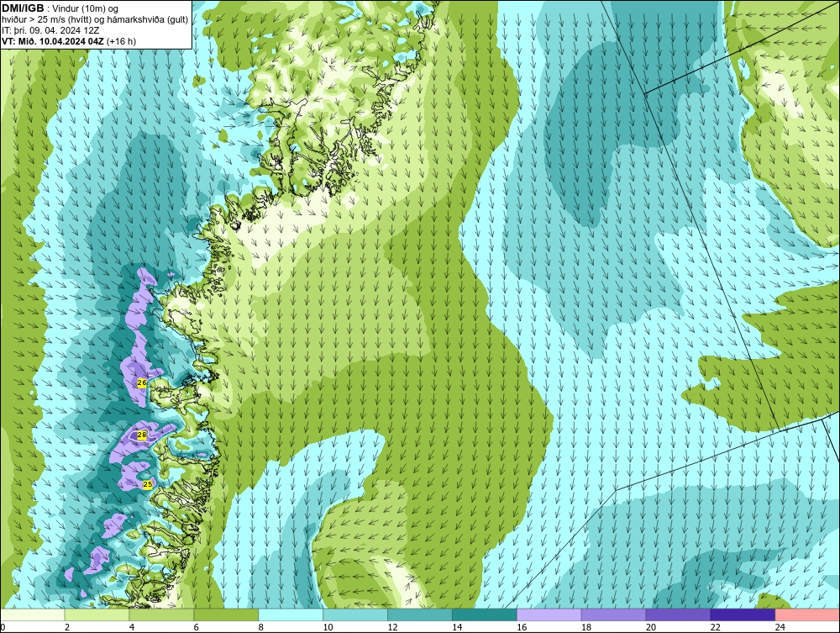Click the 22–24 m/s dark indigo legend swatch
The image size is (840, 633).
pos(743,615)
